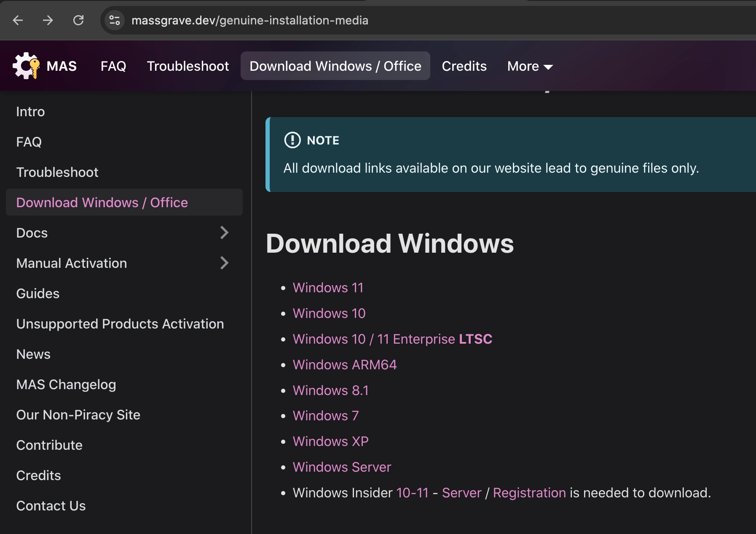
Task: Open Our Non-Piracy Site sidebar link
Action: click(x=124, y=415)
